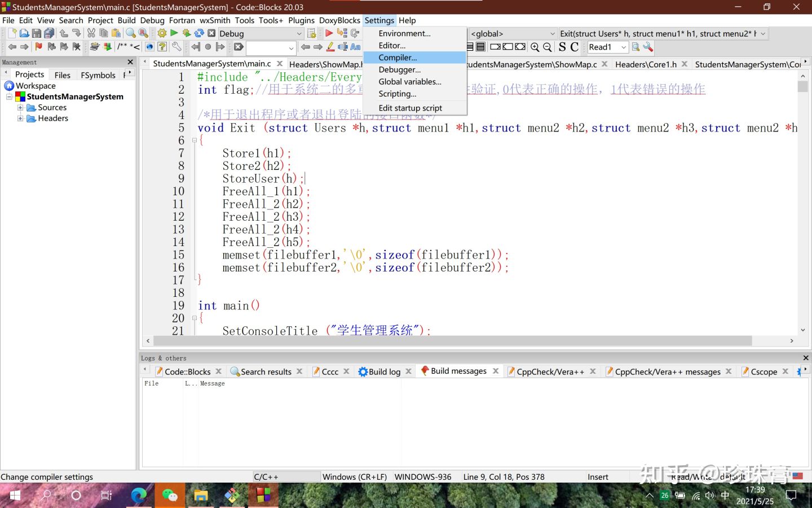Image resolution: width=812 pixels, height=508 pixels.
Task: Open the Exit function signature dropdown
Action: [663, 33]
